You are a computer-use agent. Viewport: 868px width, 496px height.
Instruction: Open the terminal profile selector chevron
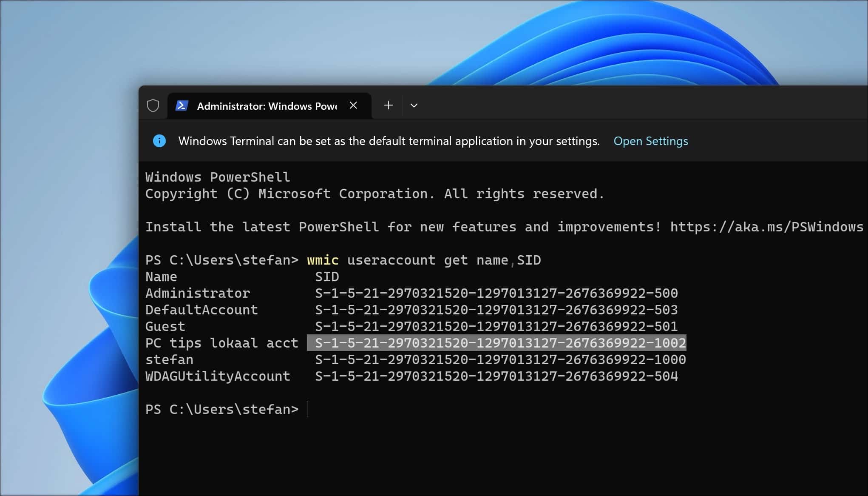coord(414,105)
